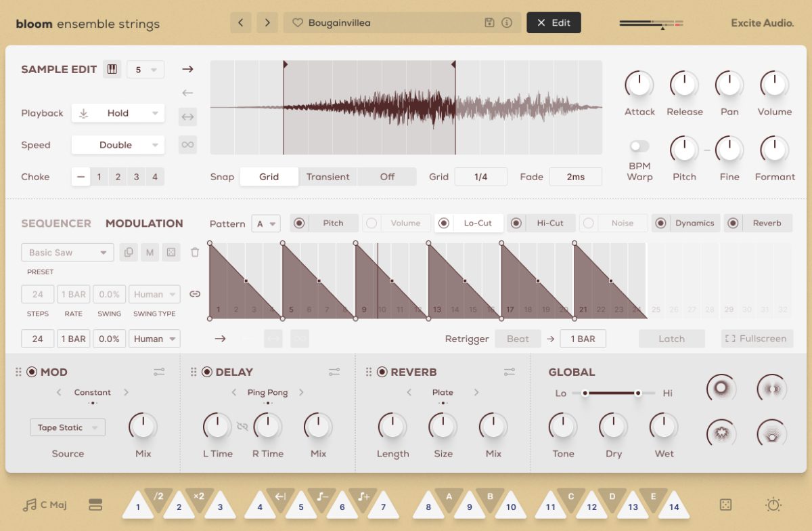The height and width of the screenshot is (531, 812).
Task: Activate the Volume modulation lane toggle
Action: pyautogui.click(x=373, y=223)
